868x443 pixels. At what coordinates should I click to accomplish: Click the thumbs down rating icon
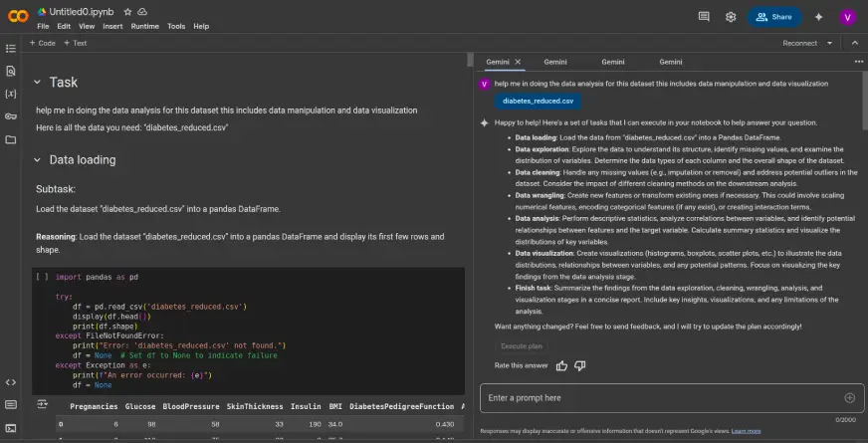[x=580, y=365]
